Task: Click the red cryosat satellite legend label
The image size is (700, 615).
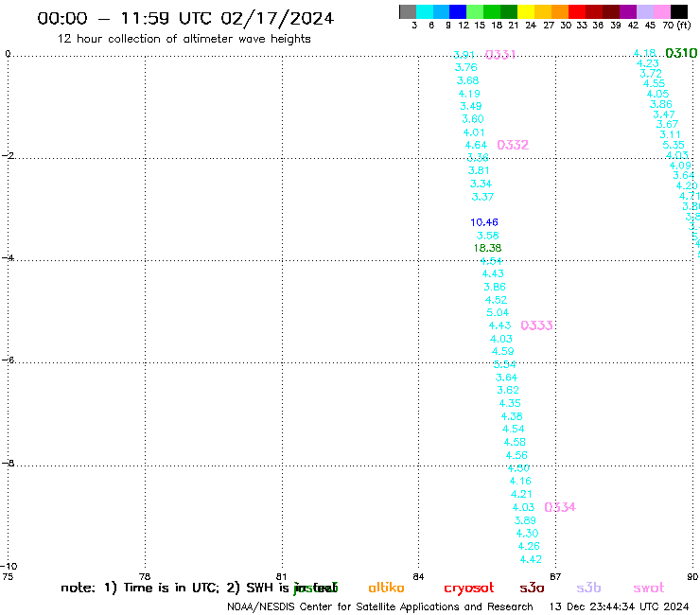Action: (x=469, y=589)
